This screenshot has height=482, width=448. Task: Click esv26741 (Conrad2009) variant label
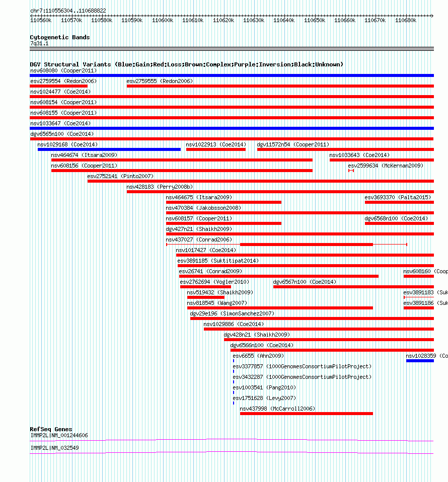(x=210, y=271)
